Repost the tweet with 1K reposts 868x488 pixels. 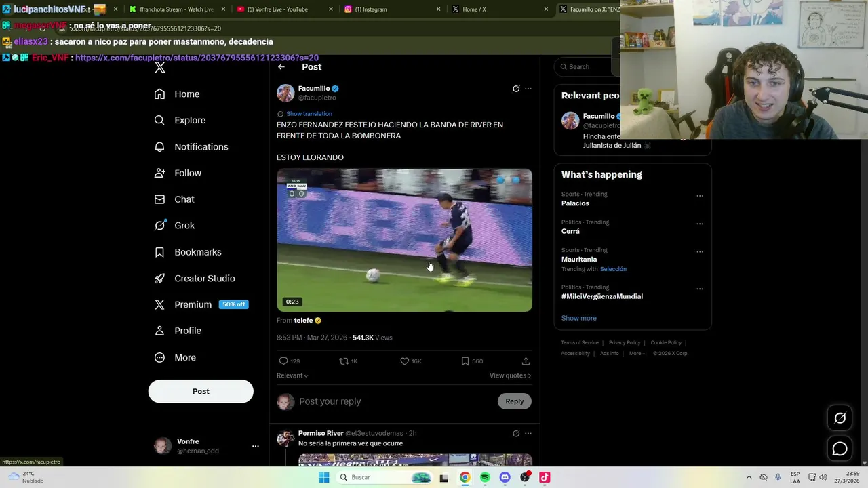[349, 361]
